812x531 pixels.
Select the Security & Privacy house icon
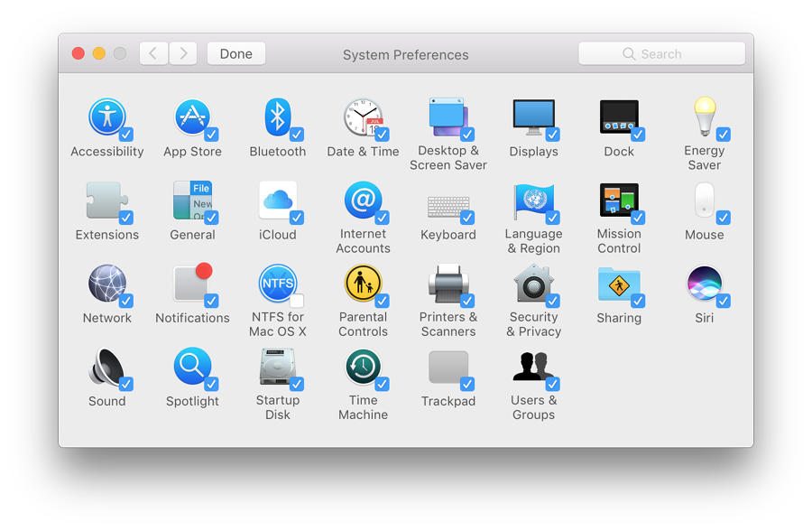click(x=533, y=284)
